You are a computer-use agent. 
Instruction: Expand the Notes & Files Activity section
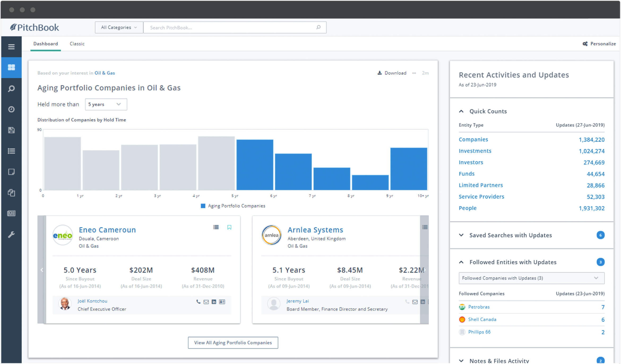pyautogui.click(x=461, y=361)
